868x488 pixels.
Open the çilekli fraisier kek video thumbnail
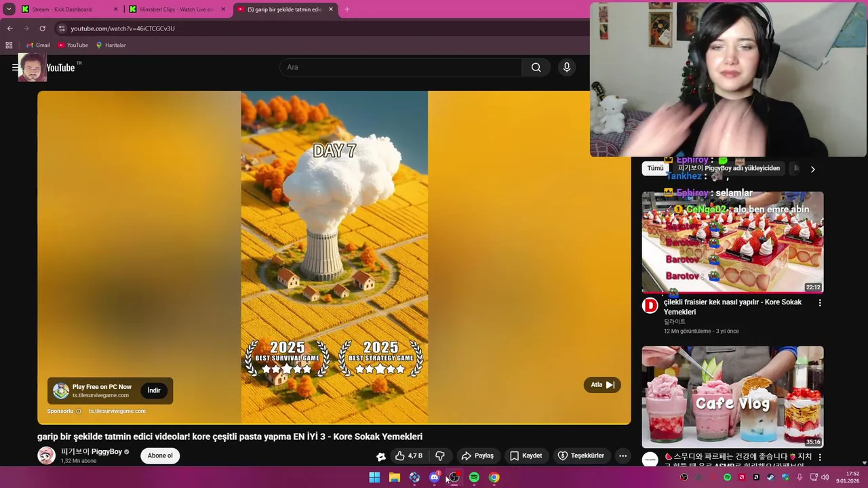pos(733,242)
